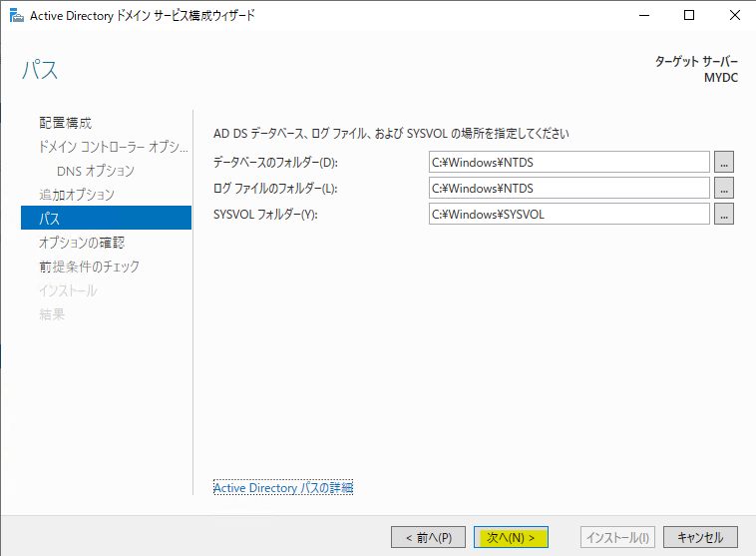Click the SYSVOL フォルダー text field
This screenshot has height=556, width=756.
[568, 214]
